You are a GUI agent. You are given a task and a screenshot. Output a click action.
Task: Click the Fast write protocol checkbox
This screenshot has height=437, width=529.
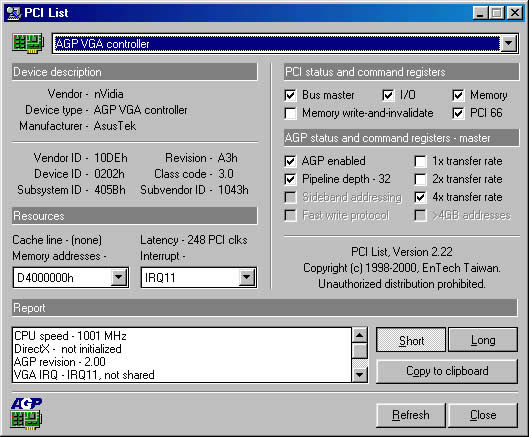(x=290, y=215)
